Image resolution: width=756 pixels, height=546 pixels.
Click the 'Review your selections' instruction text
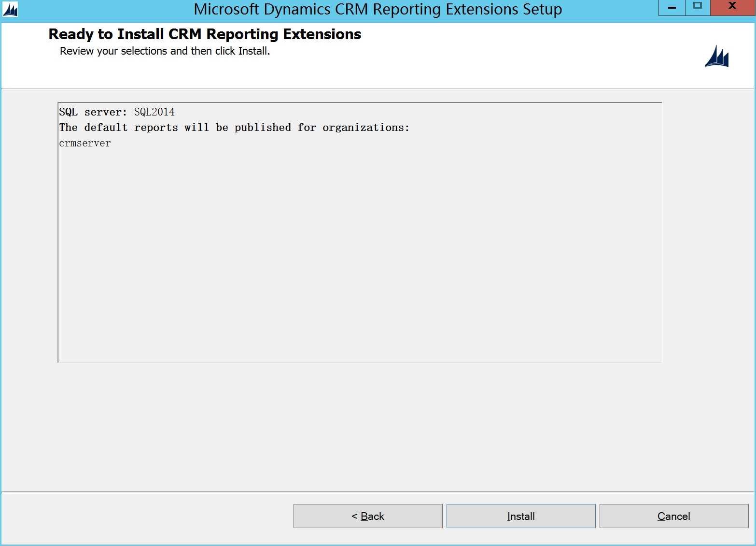pos(165,51)
